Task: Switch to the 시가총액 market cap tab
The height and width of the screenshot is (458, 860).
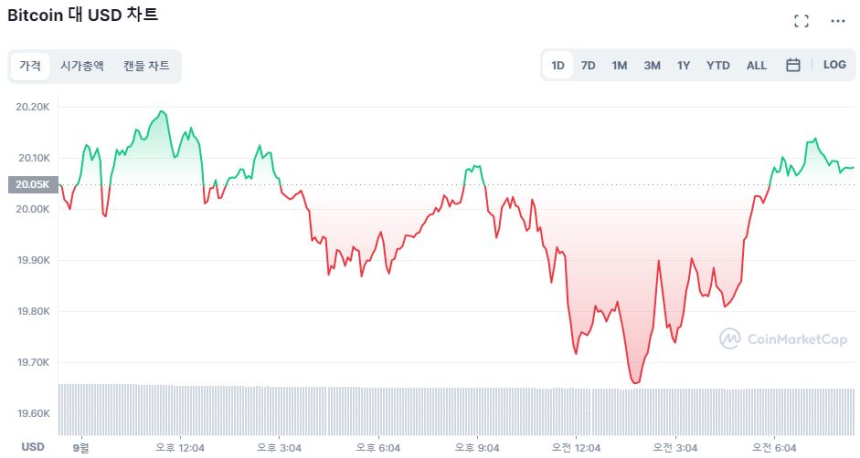Action: coord(82,66)
